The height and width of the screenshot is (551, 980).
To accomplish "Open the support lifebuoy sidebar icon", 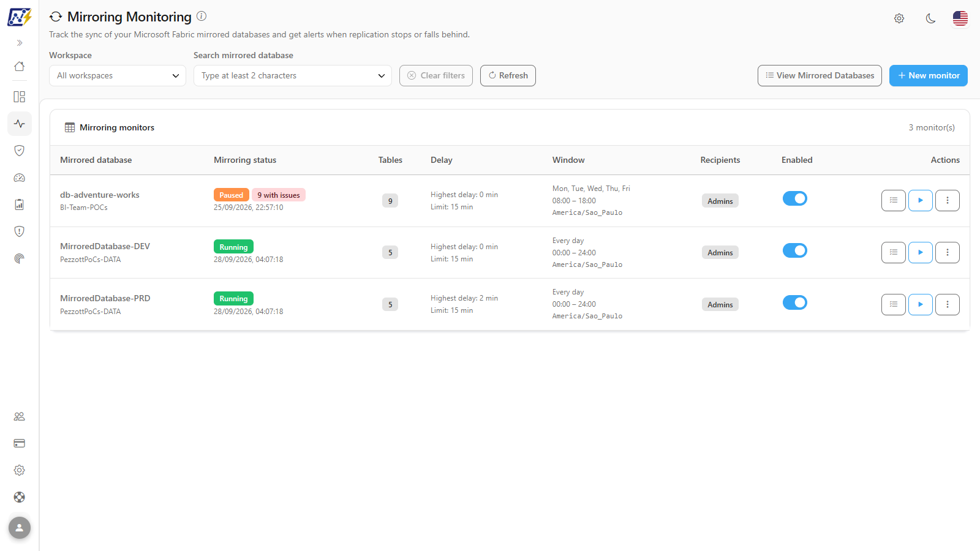I will pos(20,497).
